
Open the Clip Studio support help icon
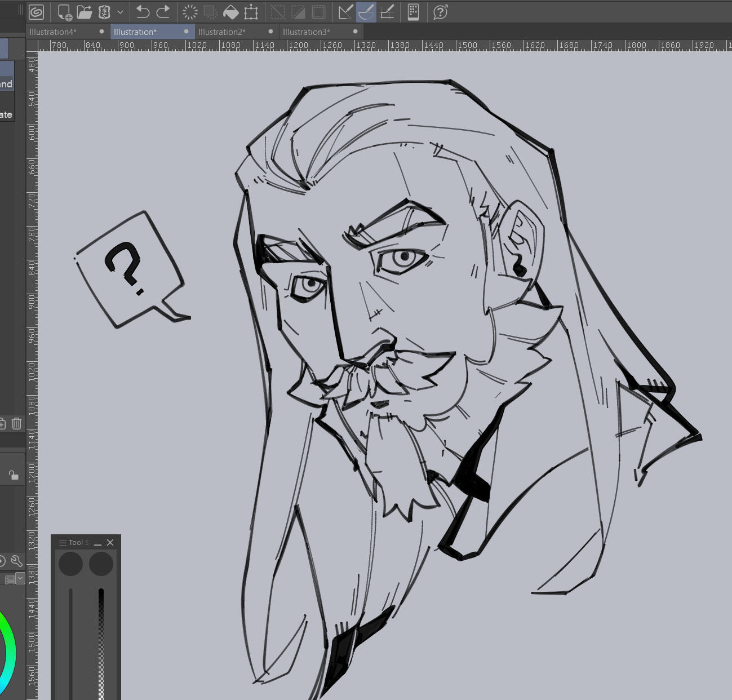(440, 12)
